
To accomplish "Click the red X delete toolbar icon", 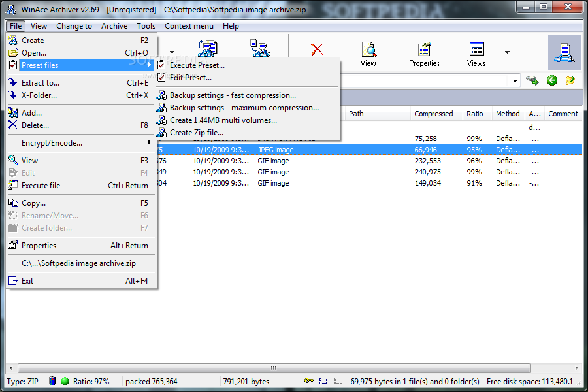I will 317,49.
